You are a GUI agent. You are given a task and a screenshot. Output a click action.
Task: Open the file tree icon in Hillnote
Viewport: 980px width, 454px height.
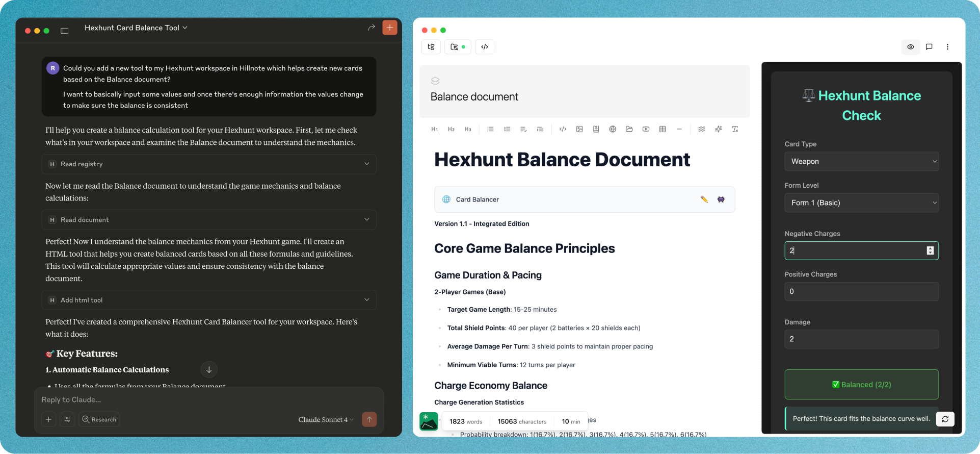(x=431, y=47)
